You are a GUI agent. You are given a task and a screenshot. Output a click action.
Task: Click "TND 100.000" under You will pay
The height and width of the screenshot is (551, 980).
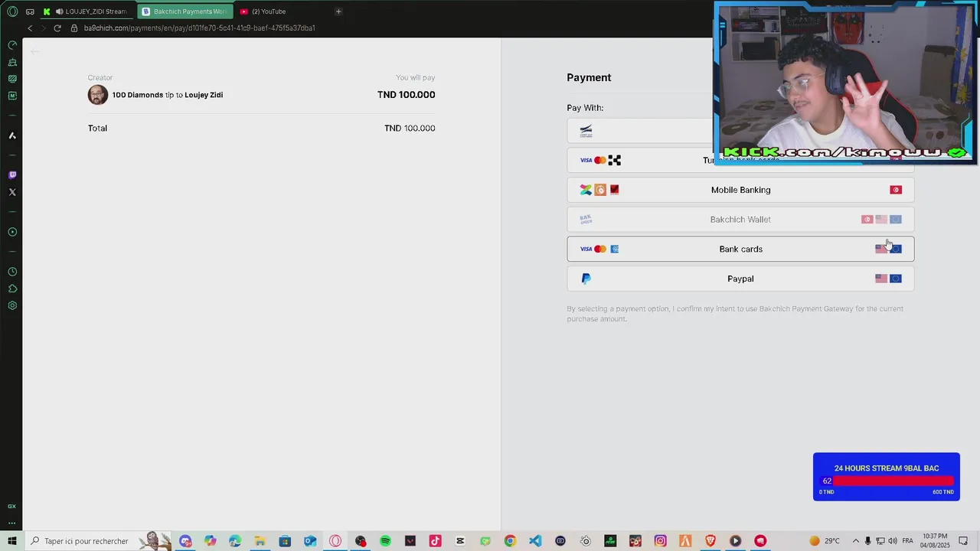[x=406, y=95]
